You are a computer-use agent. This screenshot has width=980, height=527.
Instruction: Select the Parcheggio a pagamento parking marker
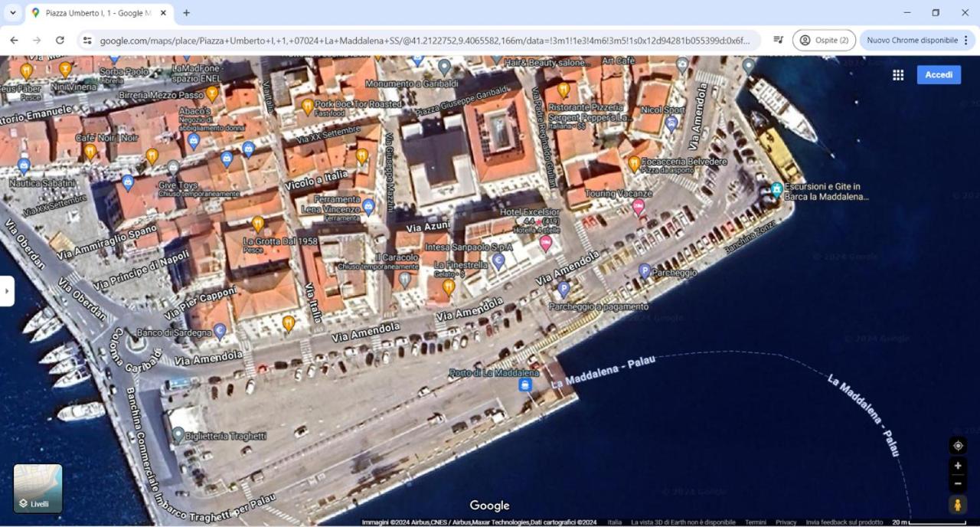coord(563,290)
